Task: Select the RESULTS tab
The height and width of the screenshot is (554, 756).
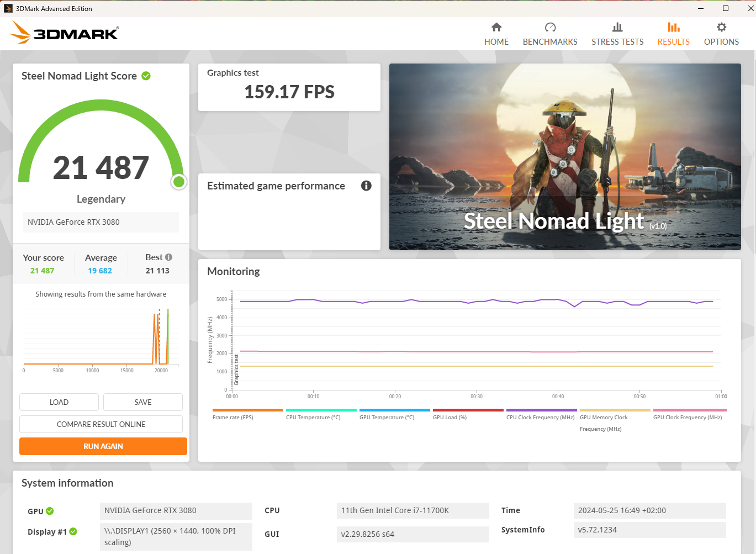Action: pos(673,34)
